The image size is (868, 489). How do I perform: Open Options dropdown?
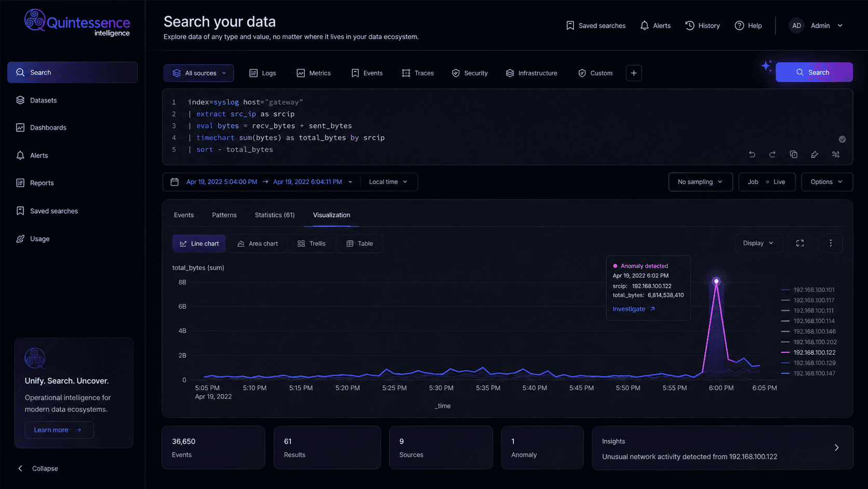tap(826, 182)
